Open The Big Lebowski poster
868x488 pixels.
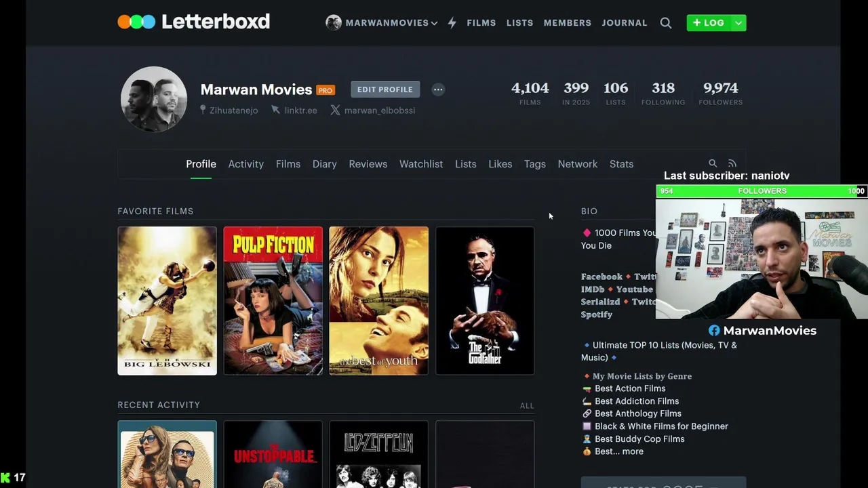point(167,300)
